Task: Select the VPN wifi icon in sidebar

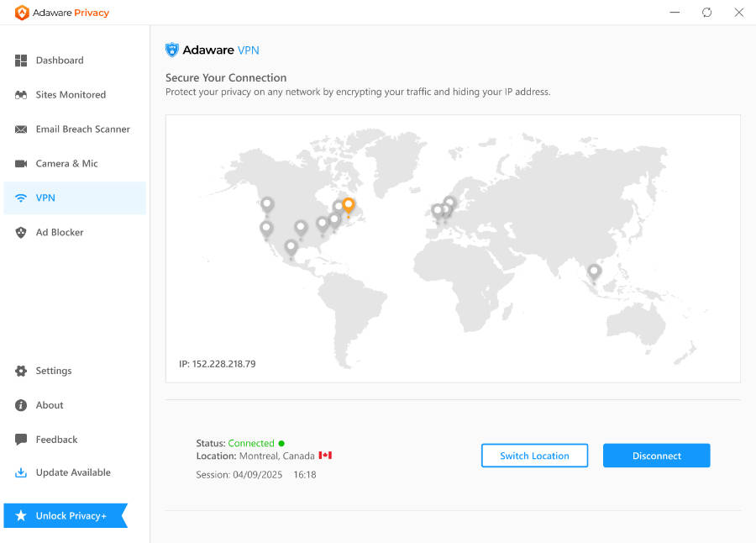Action: coord(19,198)
